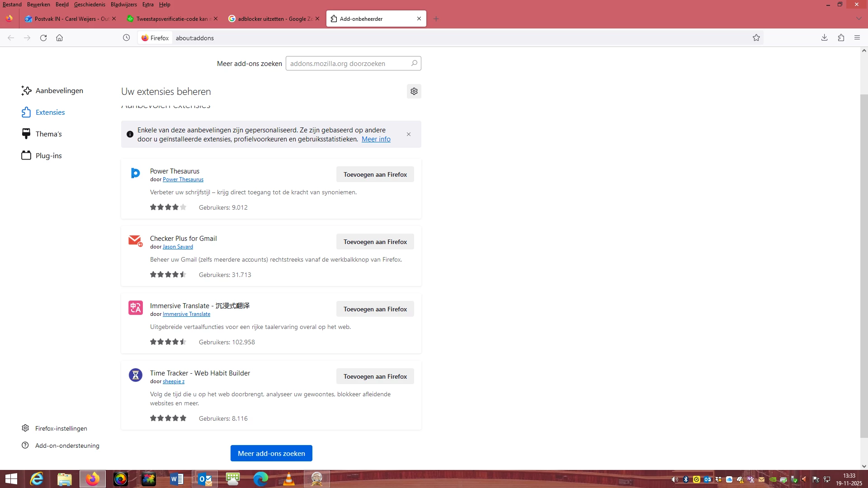Image resolution: width=868 pixels, height=488 pixels.
Task: Open the Plug-ins sidebar category
Action: (x=48, y=156)
